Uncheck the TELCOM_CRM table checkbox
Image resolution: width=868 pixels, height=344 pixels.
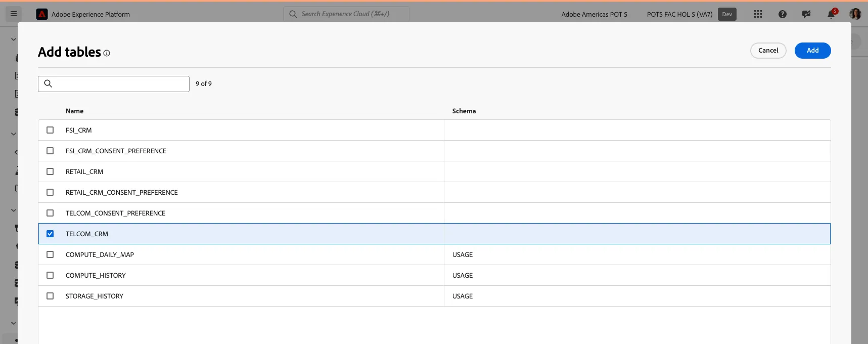50,234
